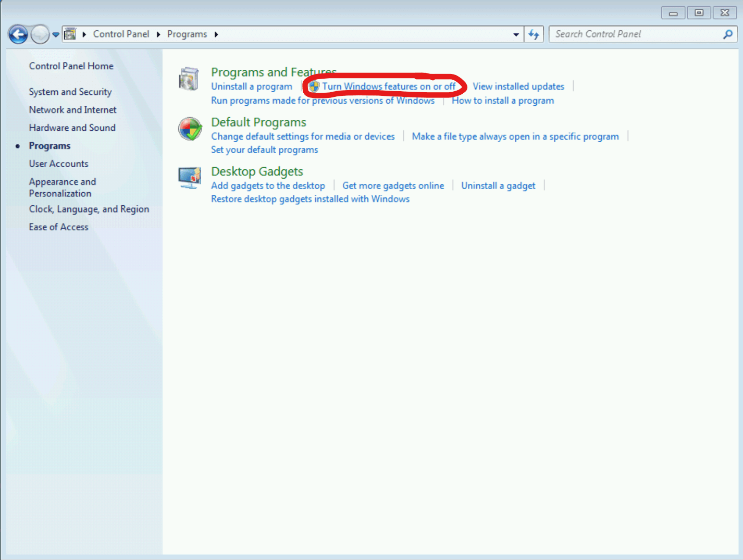This screenshot has width=743, height=560.
Task: Open the address bar history dropdown
Action: [516, 34]
